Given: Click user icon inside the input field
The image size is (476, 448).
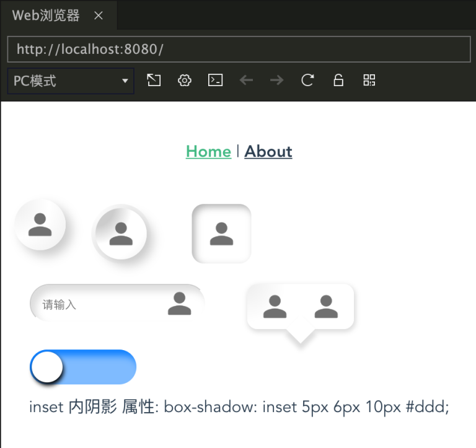Looking at the screenshot, I should coord(179,304).
